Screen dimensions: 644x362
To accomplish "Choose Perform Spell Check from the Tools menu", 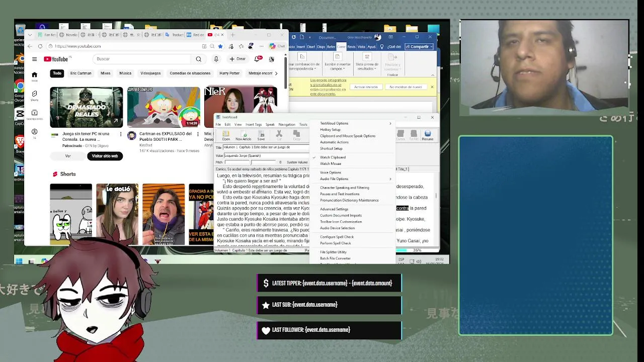I will pos(336,243).
